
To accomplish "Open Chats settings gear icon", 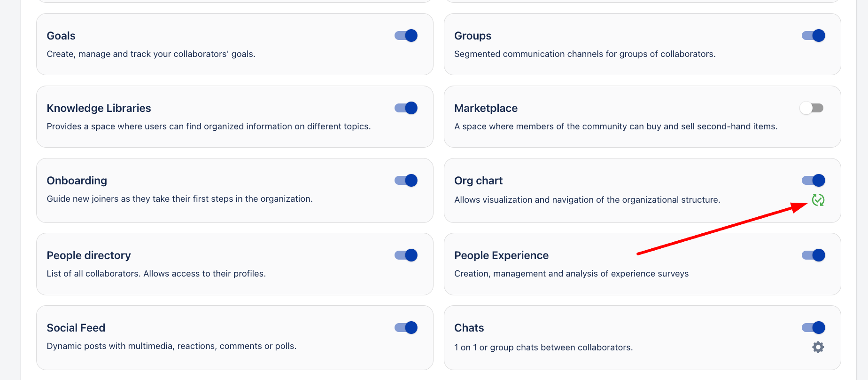I will [818, 347].
